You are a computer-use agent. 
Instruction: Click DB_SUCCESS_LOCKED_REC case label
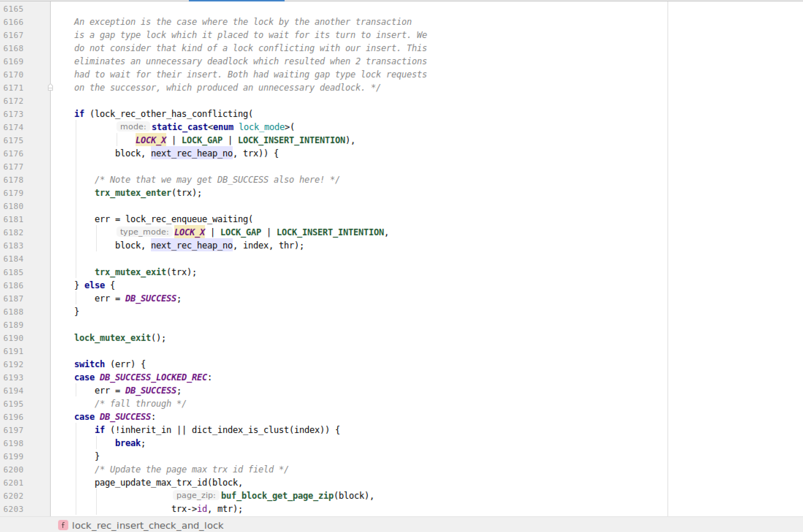(x=153, y=377)
